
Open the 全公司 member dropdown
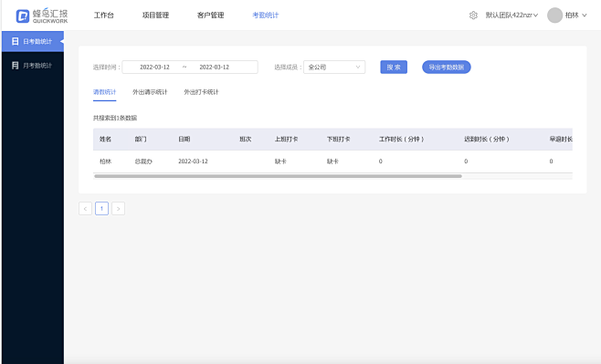pyautogui.click(x=334, y=67)
